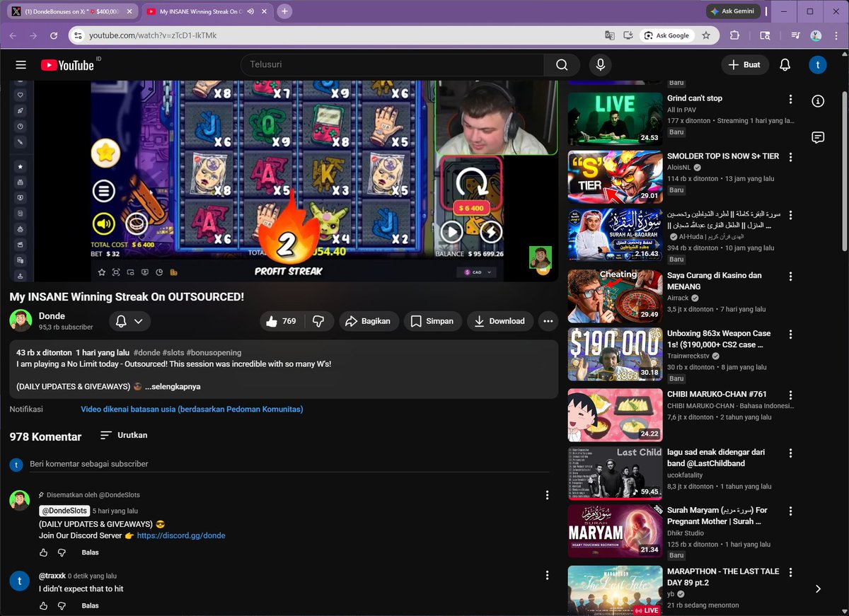Open options for Last Child band video

point(791,453)
